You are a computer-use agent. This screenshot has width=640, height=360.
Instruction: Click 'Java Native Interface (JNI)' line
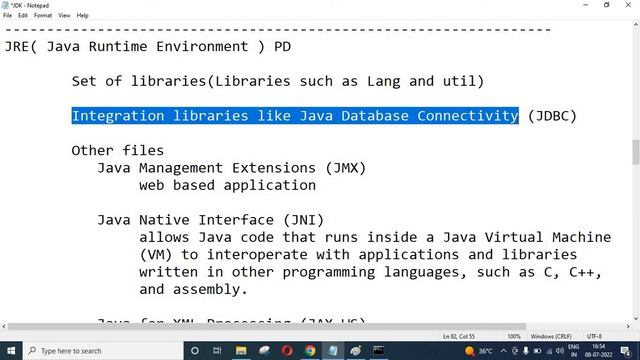pos(210,220)
